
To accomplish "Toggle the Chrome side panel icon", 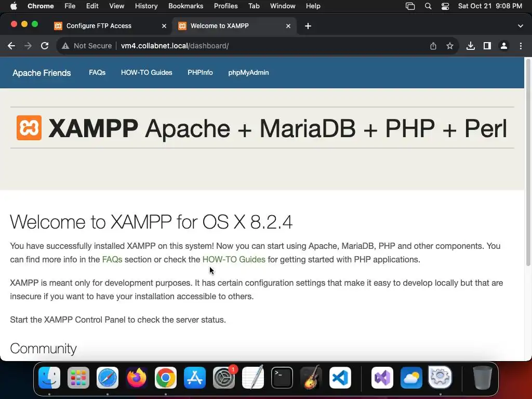I will (487, 46).
